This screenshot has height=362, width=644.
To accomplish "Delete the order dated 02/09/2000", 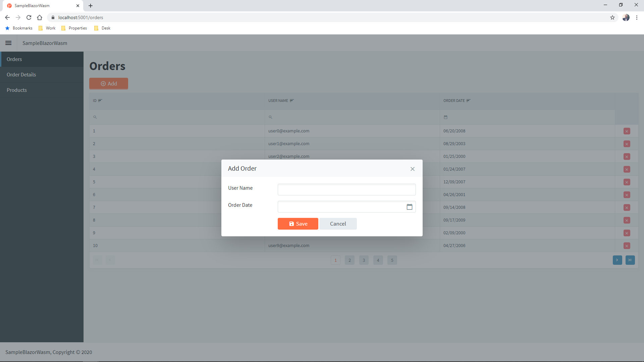I will 627,233.
